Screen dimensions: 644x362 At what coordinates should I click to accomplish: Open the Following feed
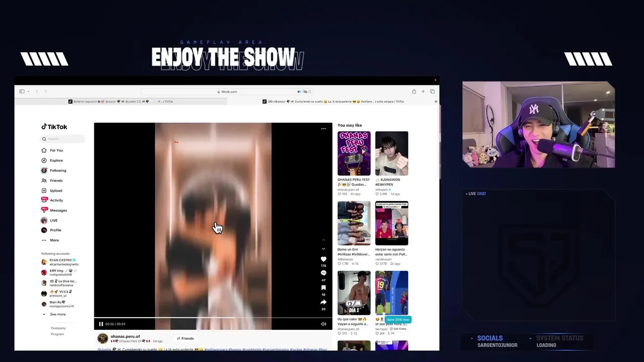(54, 170)
